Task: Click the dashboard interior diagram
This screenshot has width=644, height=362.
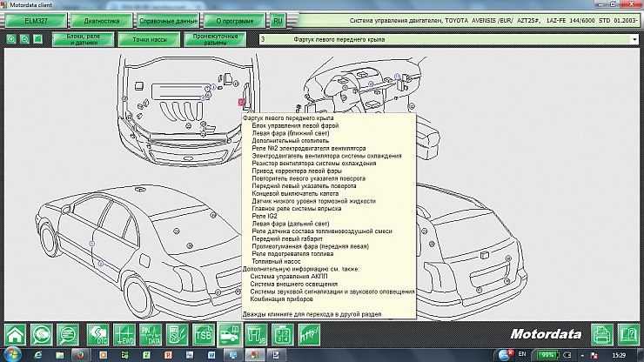Action: coord(361,85)
